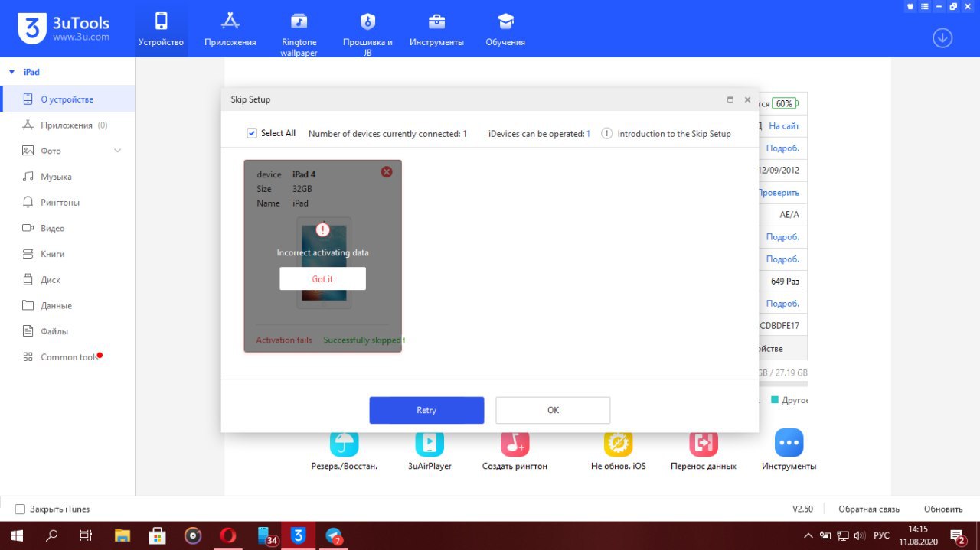Image resolution: width=980 pixels, height=550 pixels.
Task: Click Introduction to the Skip Setup info icon
Action: [x=606, y=133]
